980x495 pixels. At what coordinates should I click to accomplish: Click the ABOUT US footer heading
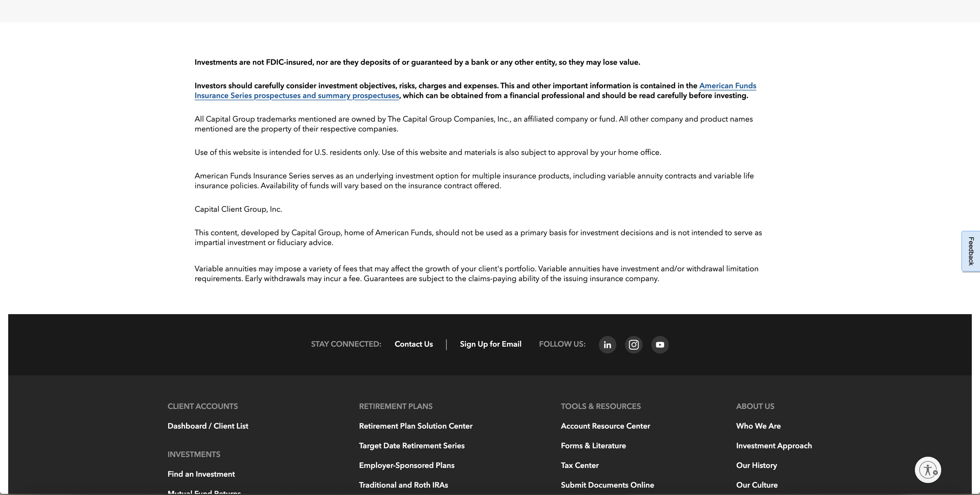click(755, 406)
